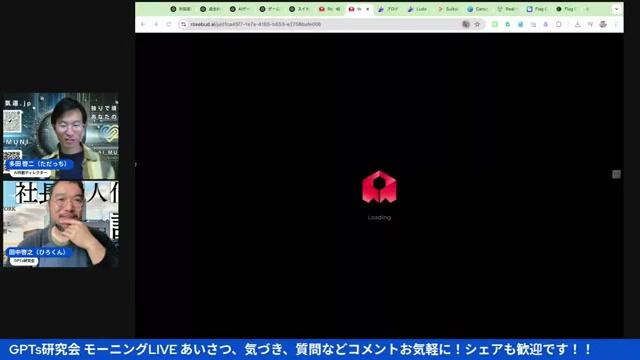Screen dimensions: 640x360
Task: Open the browser profile avatar
Action: point(603,24)
